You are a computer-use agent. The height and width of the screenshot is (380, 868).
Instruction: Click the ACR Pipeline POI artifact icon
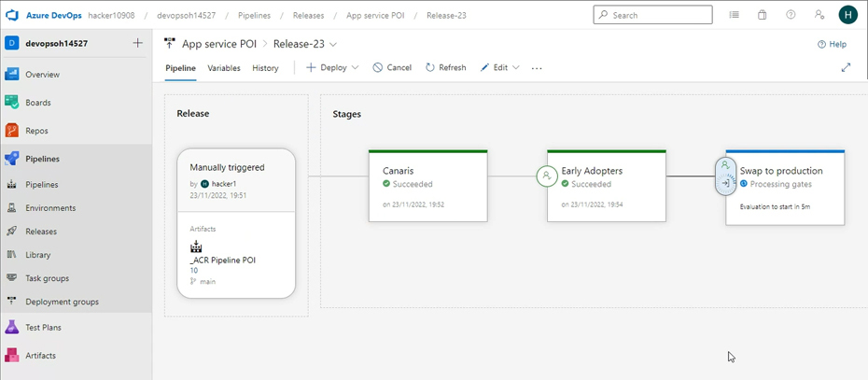click(x=196, y=246)
